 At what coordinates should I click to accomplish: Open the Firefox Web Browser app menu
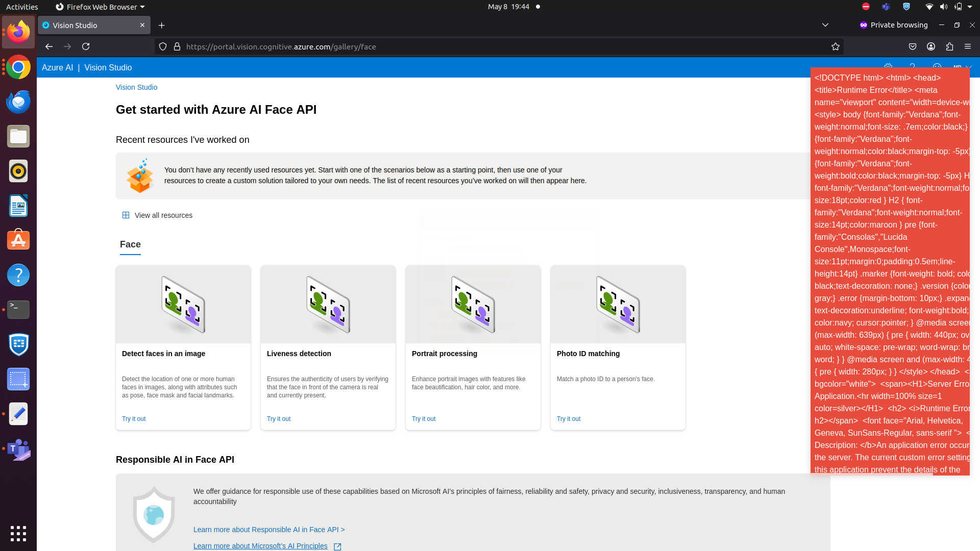tap(100, 7)
